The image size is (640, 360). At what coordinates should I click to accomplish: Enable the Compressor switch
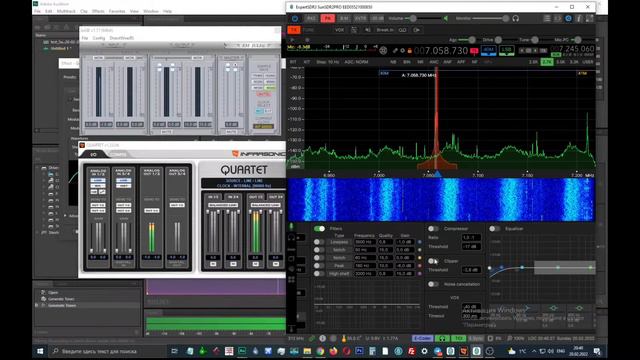[433, 229]
